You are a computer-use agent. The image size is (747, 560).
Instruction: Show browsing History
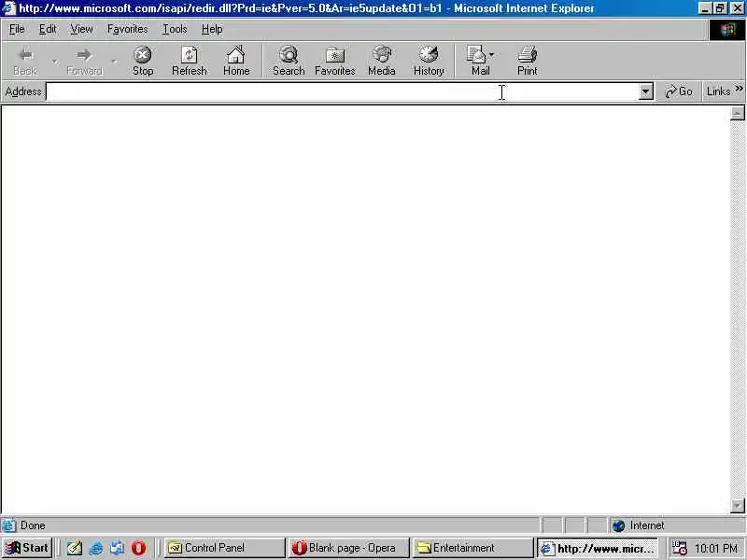tap(429, 61)
